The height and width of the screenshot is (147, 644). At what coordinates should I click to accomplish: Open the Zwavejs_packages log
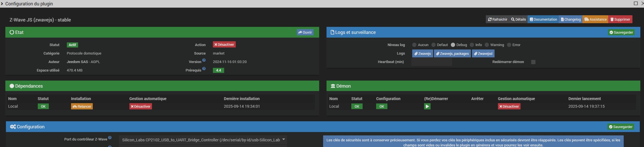click(452, 53)
